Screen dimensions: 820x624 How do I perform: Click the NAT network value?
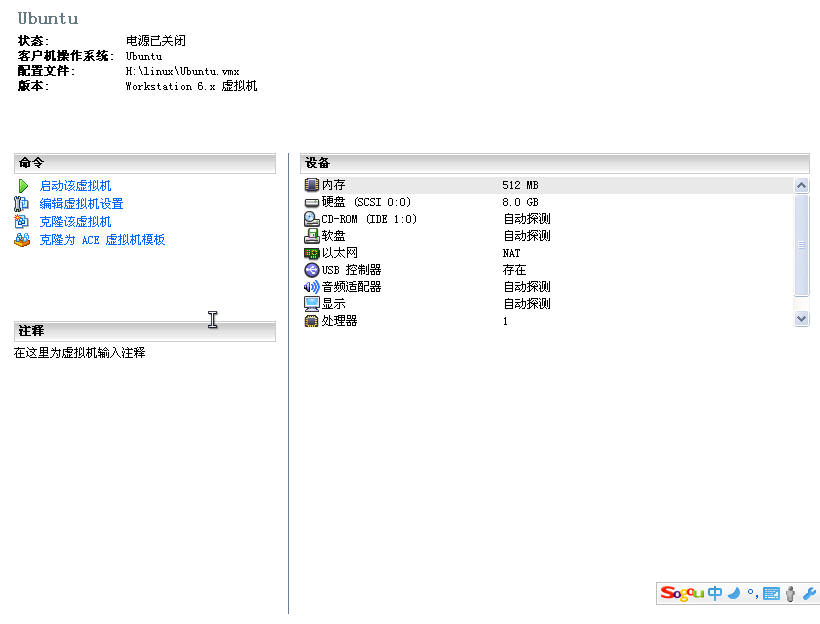511,253
